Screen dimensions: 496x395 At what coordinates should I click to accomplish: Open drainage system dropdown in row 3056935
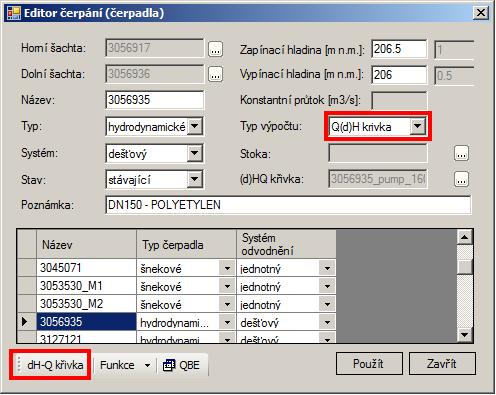point(327,323)
